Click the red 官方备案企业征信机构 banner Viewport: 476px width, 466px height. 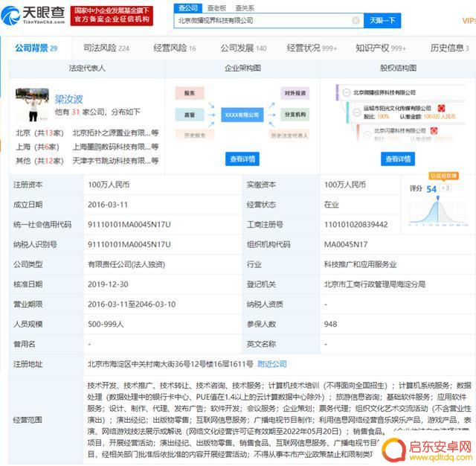click(112, 15)
